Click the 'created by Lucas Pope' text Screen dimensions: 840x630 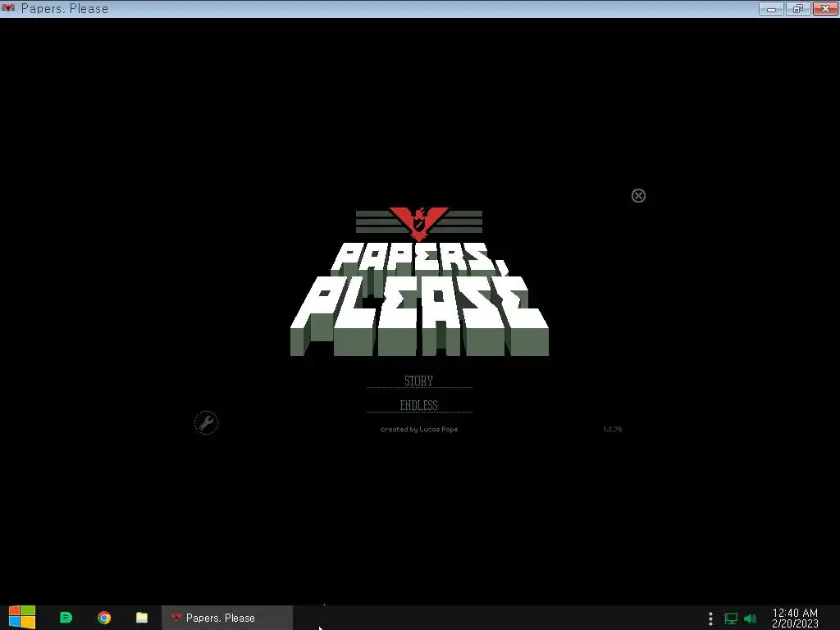coord(419,429)
